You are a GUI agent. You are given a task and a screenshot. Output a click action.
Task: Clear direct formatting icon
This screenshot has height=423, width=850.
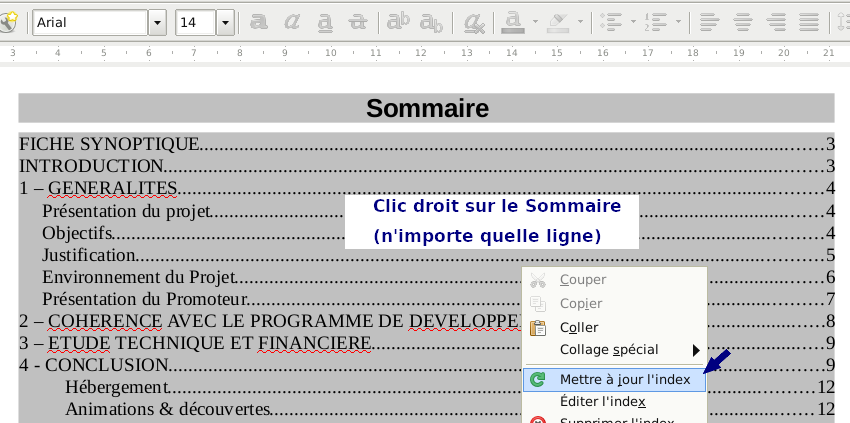pos(474,23)
